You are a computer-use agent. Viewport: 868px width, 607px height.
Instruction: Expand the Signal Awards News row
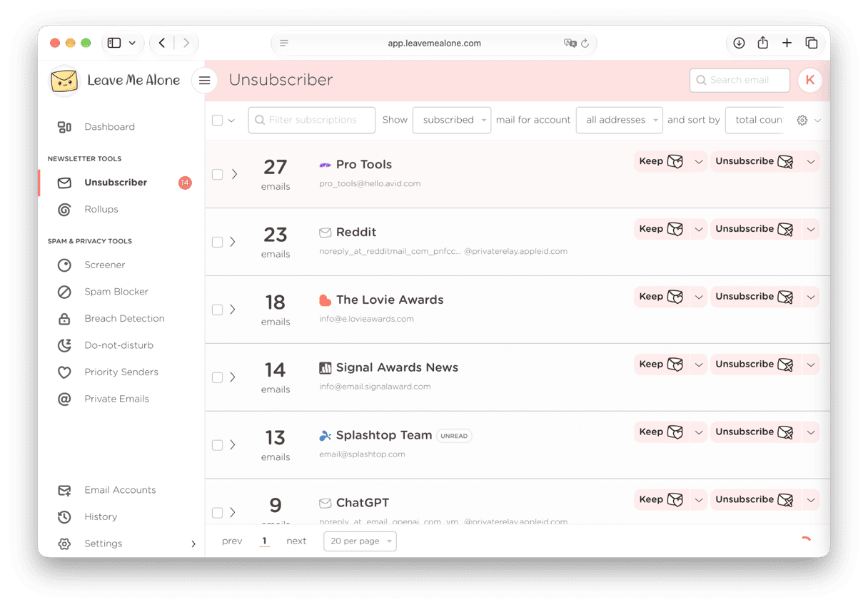(233, 377)
